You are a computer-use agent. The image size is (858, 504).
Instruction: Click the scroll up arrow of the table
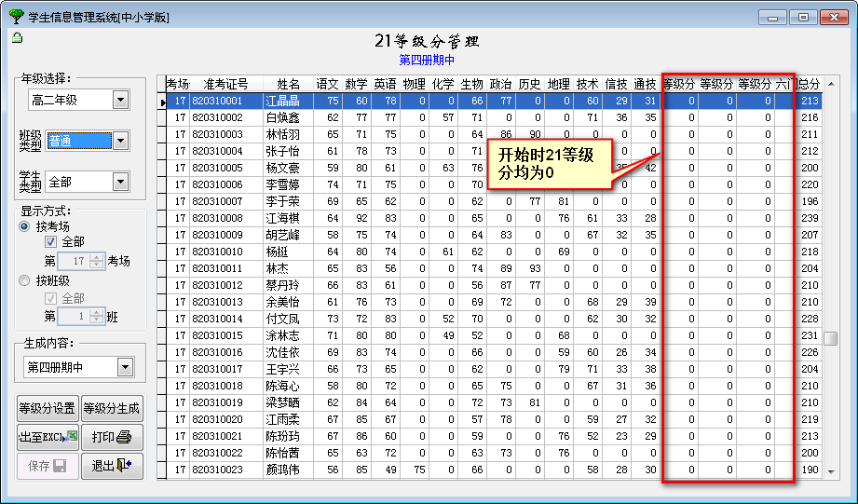pyautogui.click(x=832, y=83)
